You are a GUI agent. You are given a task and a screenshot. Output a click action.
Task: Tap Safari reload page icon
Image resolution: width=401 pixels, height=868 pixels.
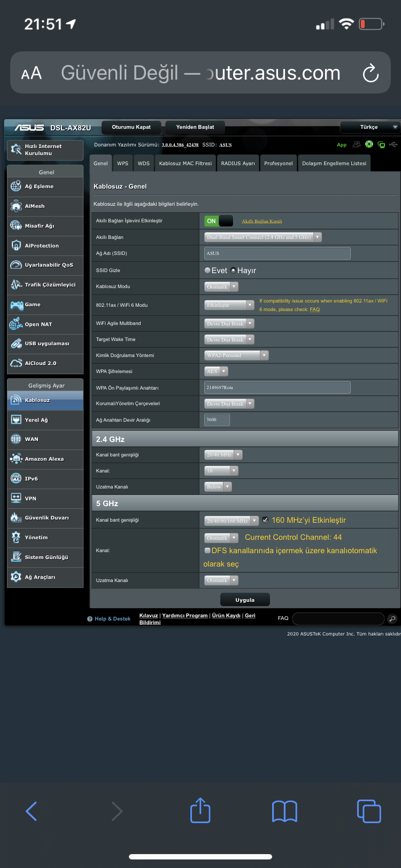pos(371,73)
